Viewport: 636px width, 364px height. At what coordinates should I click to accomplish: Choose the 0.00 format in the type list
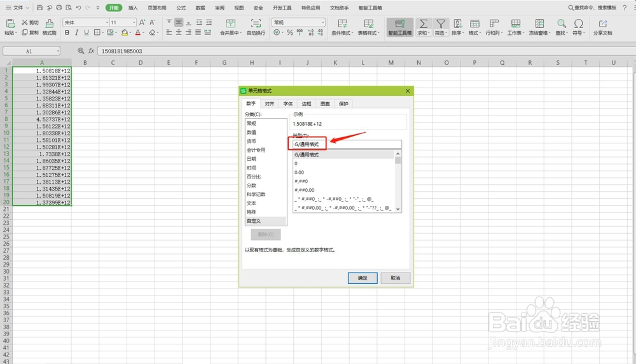(343, 172)
